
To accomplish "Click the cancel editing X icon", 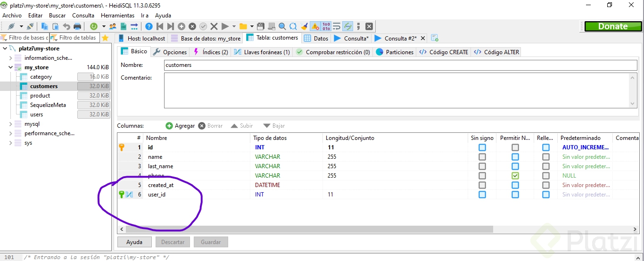I will point(214,26).
